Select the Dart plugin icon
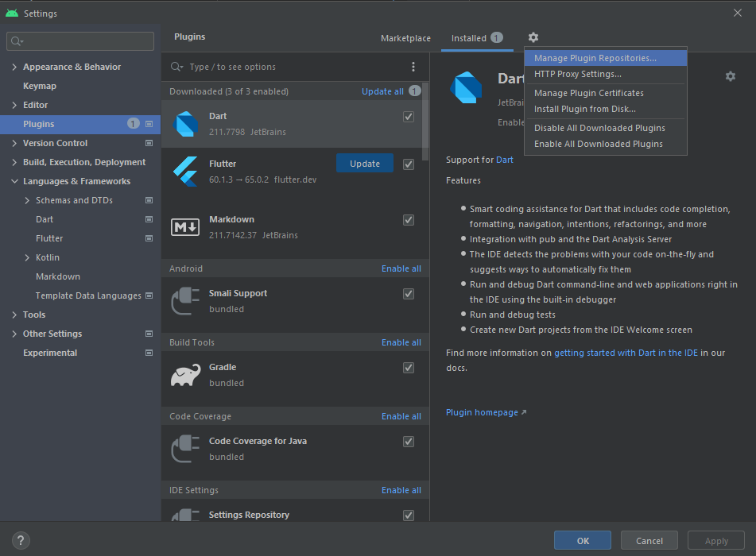756x556 pixels. [186, 125]
